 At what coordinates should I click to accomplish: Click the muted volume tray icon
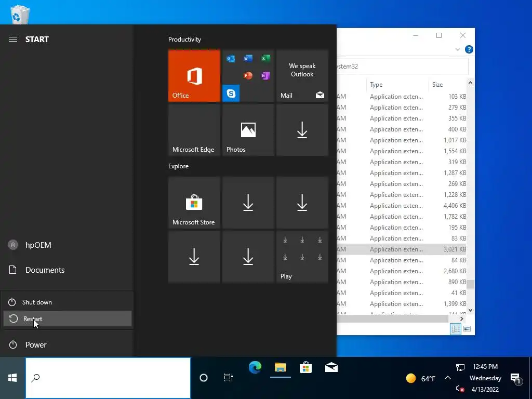460,389
